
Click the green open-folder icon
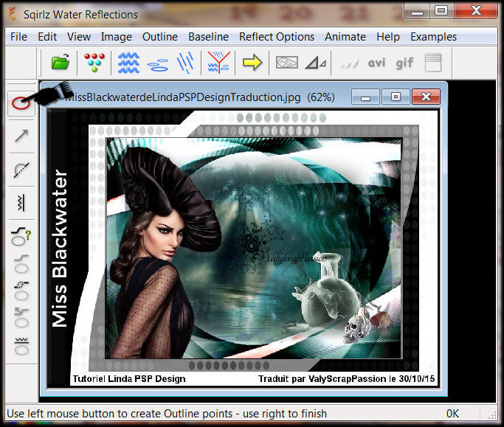(x=61, y=62)
